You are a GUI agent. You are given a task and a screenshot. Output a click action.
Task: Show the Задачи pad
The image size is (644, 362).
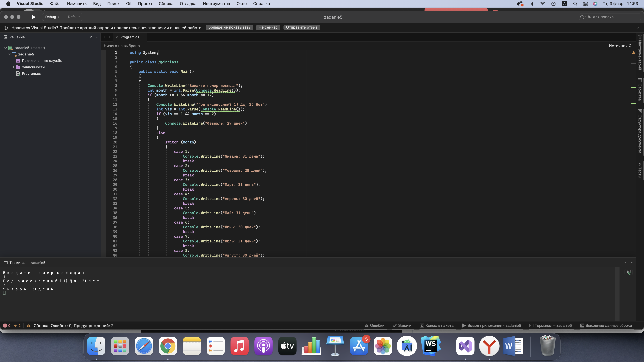[402, 326]
